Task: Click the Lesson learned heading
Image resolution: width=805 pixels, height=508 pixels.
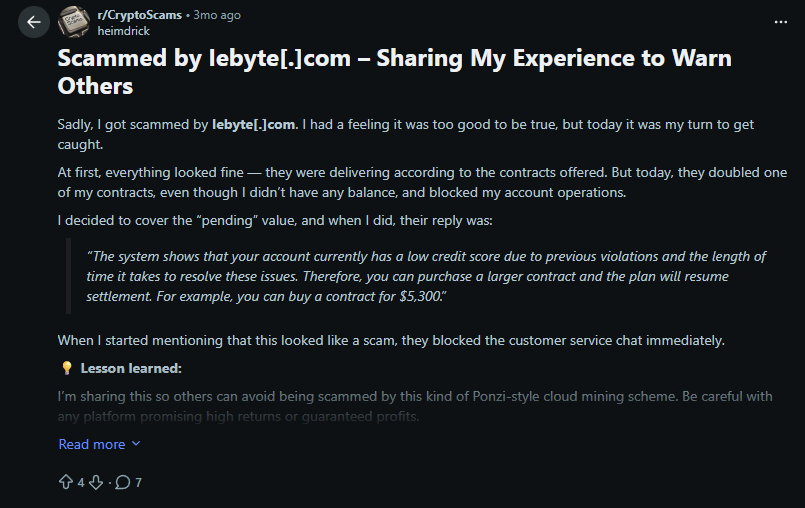Action: click(x=131, y=369)
